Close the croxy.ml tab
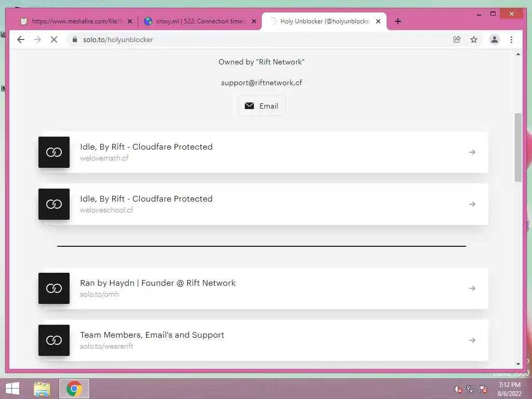 (x=254, y=21)
